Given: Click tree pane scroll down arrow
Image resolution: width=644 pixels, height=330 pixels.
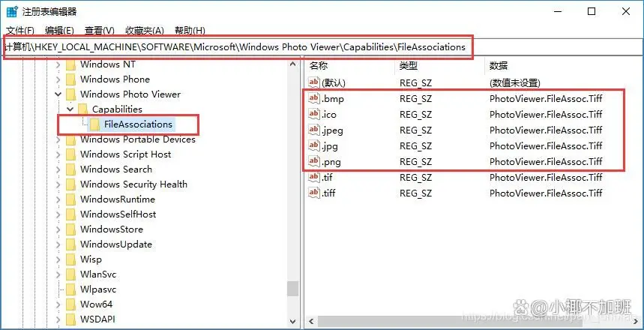Looking at the screenshot, I should tap(292, 321).
